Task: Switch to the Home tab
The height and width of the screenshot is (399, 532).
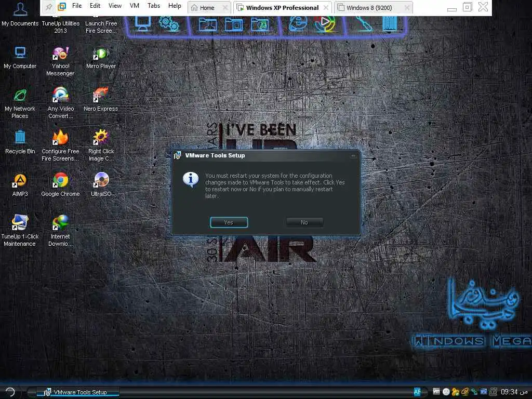Action: (x=207, y=8)
